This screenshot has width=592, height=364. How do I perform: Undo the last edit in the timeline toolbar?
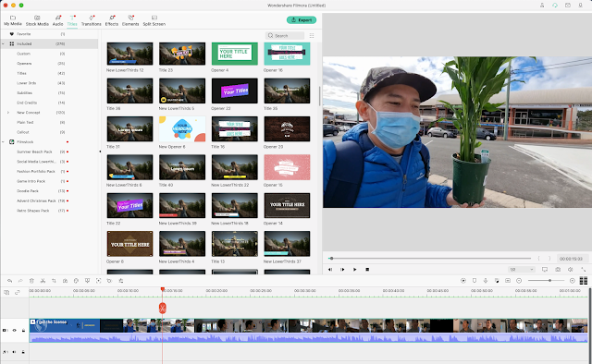coord(9,281)
